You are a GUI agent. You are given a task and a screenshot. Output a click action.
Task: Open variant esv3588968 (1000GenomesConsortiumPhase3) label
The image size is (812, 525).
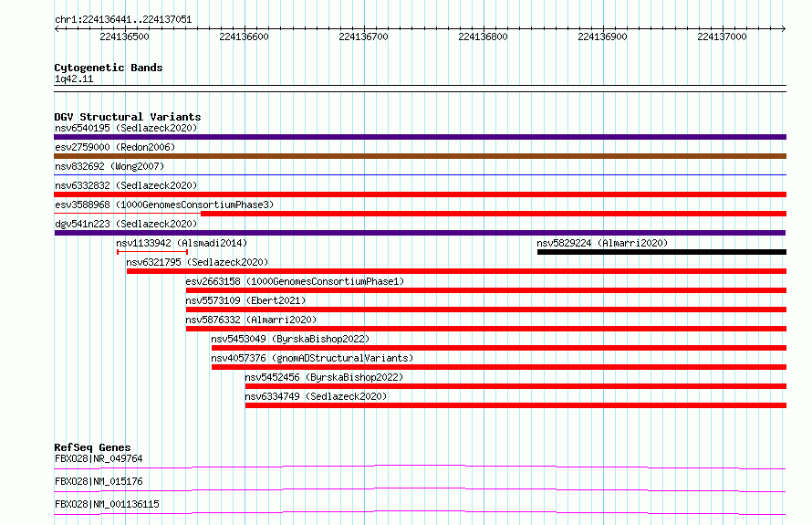[164, 205]
